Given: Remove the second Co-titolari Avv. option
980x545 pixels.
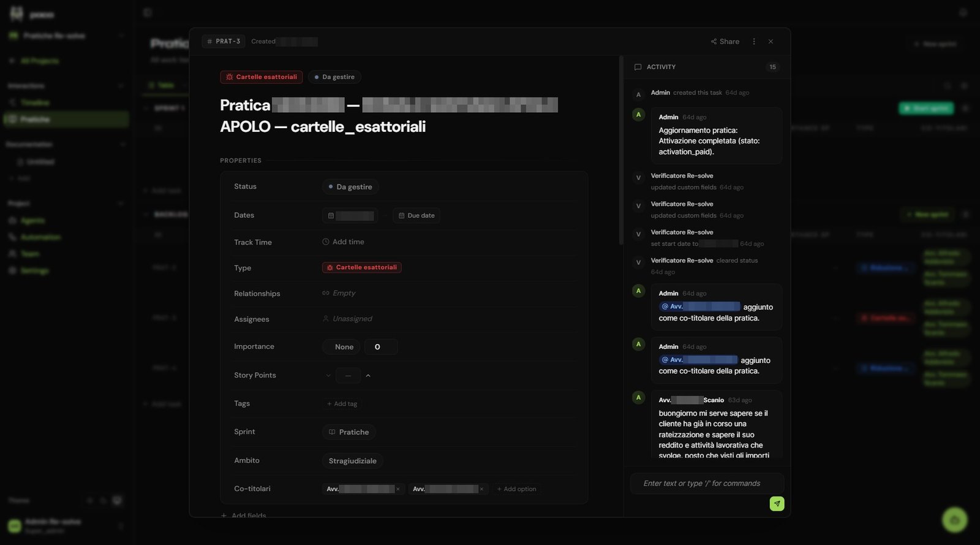Looking at the screenshot, I should pyautogui.click(x=481, y=489).
